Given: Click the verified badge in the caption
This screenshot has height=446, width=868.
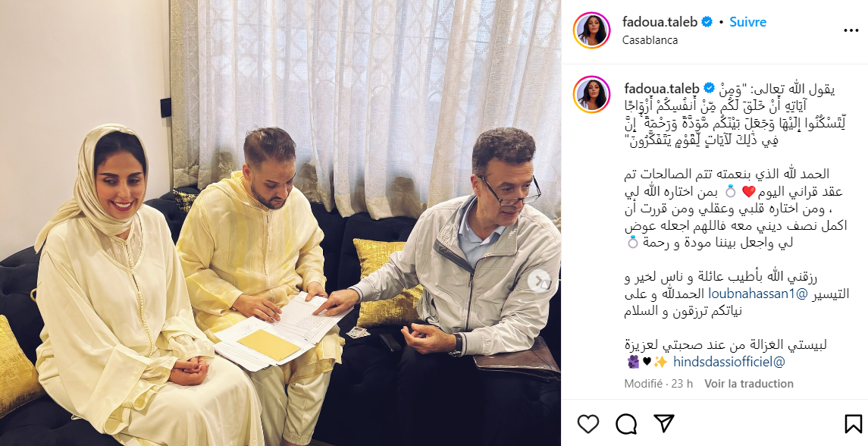Looking at the screenshot, I should [x=709, y=88].
